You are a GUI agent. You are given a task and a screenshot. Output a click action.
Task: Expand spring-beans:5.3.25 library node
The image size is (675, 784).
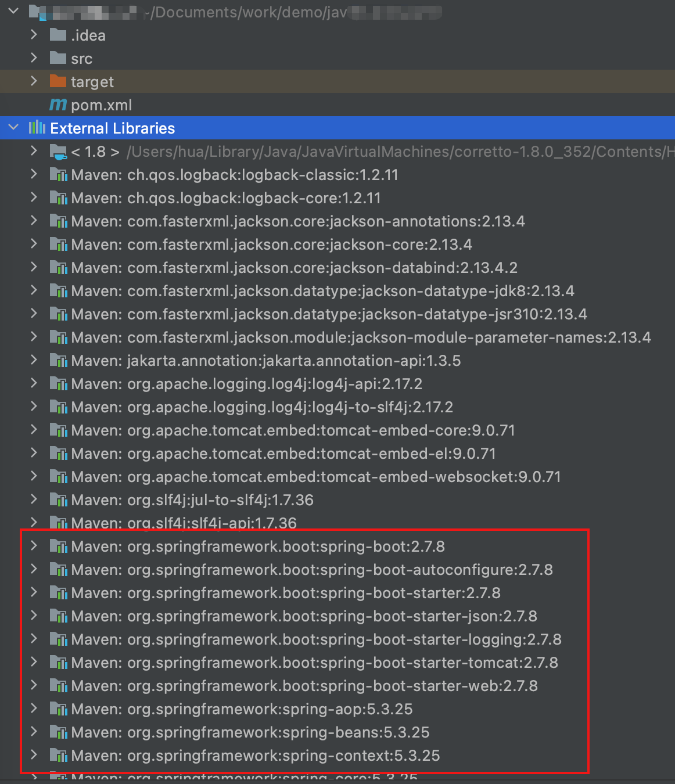click(34, 732)
